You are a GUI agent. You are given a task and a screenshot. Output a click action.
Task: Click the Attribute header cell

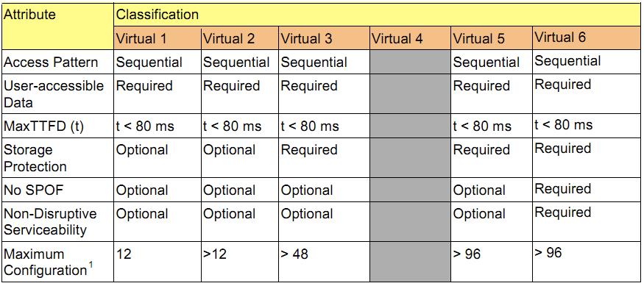(57, 26)
